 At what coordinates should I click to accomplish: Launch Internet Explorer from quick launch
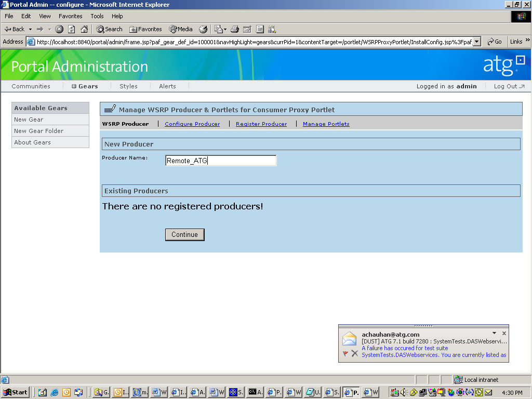click(x=54, y=392)
